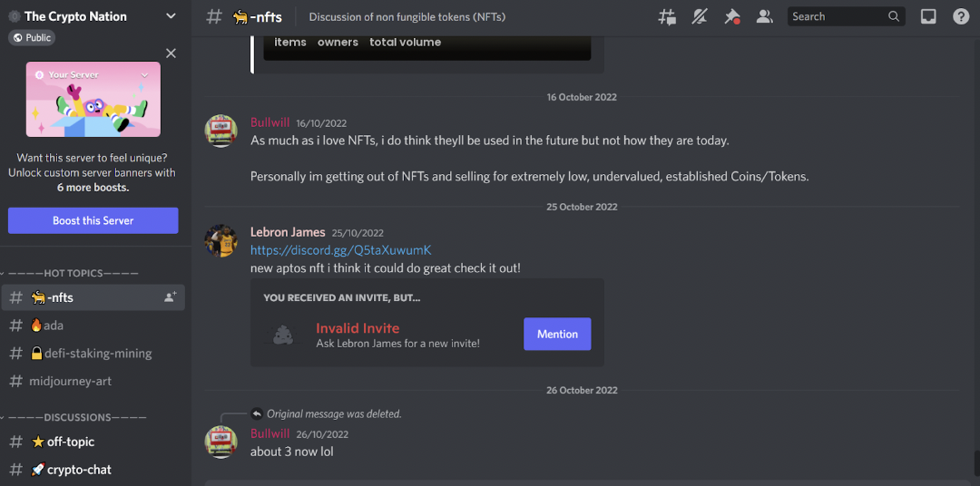Open pinned messages

pyautogui.click(x=732, y=16)
